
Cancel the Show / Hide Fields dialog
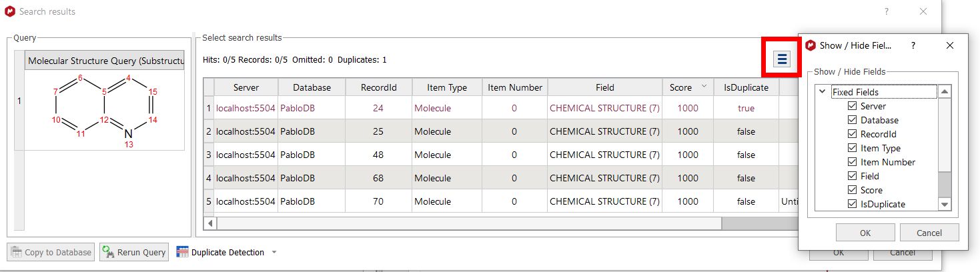pyautogui.click(x=929, y=233)
